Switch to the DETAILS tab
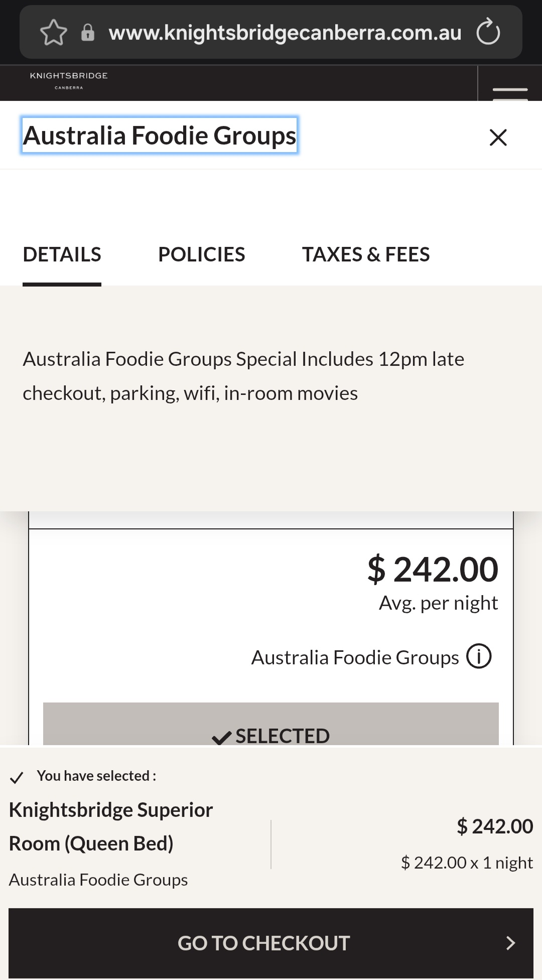This screenshot has height=980, width=542. (x=62, y=254)
